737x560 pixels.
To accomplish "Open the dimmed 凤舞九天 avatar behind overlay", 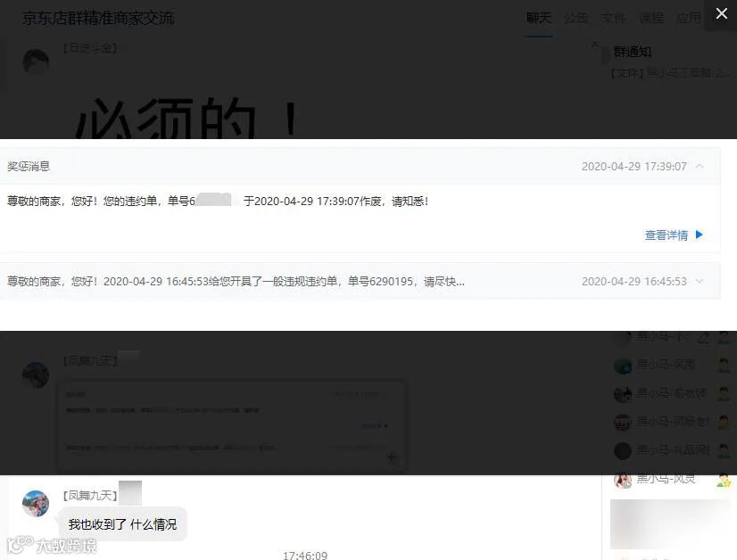I will [36, 375].
